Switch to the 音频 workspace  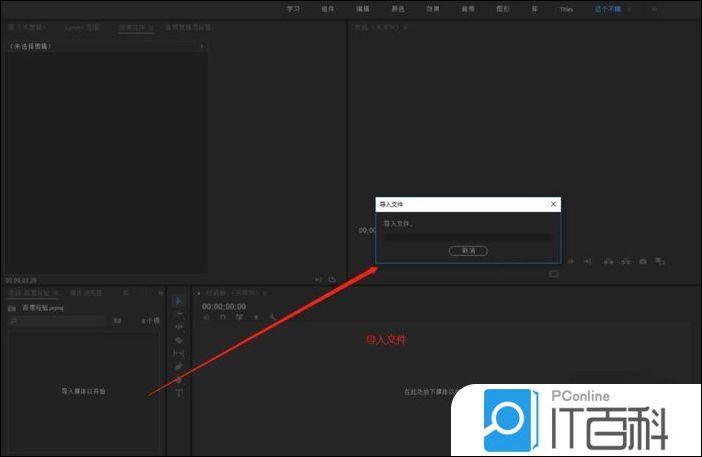tap(468, 9)
